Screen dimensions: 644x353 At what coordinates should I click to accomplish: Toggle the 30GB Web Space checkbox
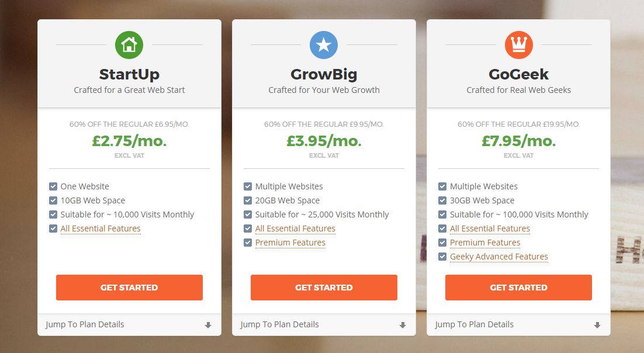(x=442, y=200)
